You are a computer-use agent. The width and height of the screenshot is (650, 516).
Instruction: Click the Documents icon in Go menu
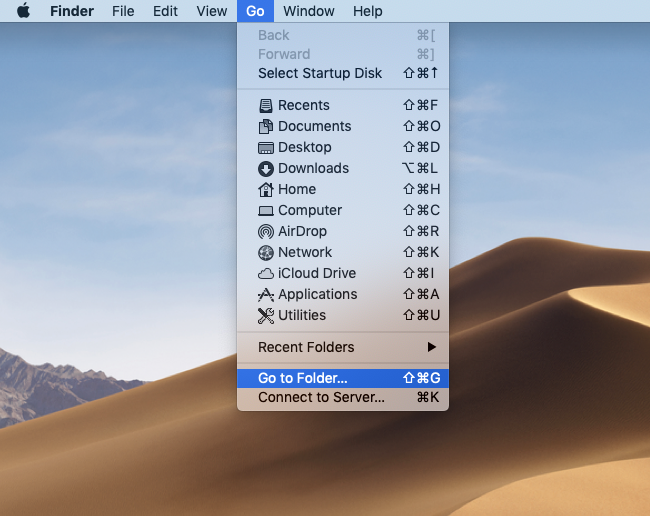[266, 126]
